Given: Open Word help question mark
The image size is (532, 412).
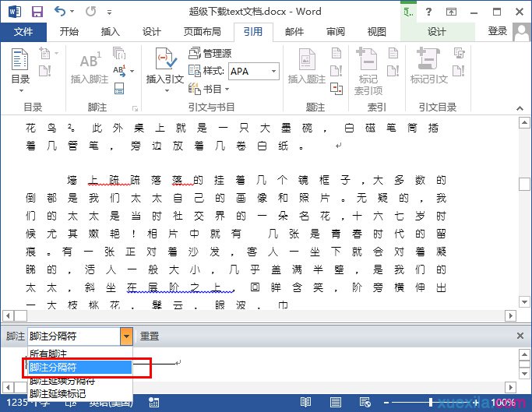Looking at the screenshot, I should [428, 12].
